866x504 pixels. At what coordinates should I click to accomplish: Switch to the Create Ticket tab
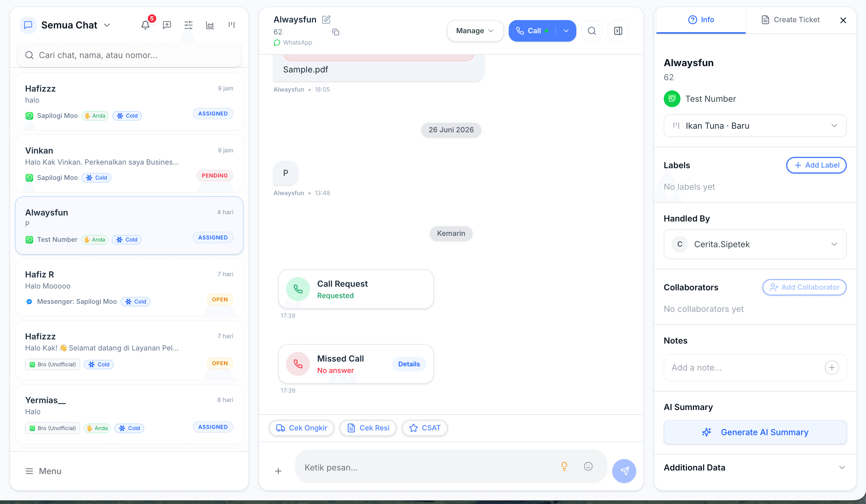(x=790, y=20)
